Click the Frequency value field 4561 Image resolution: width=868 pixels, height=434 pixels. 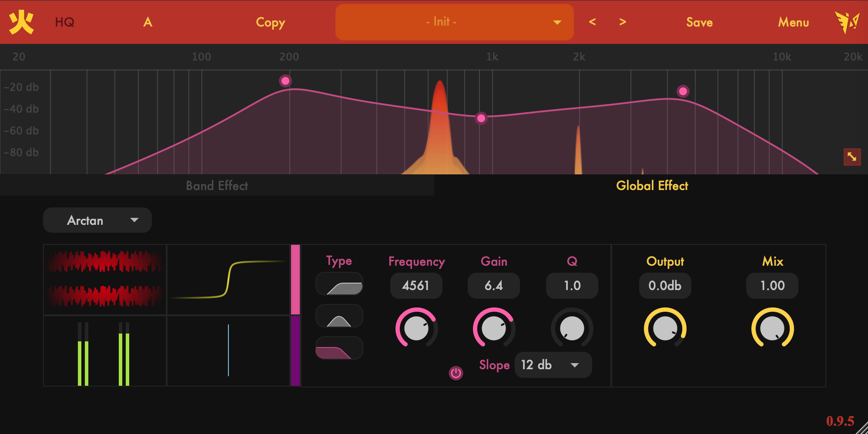click(x=416, y=286)
